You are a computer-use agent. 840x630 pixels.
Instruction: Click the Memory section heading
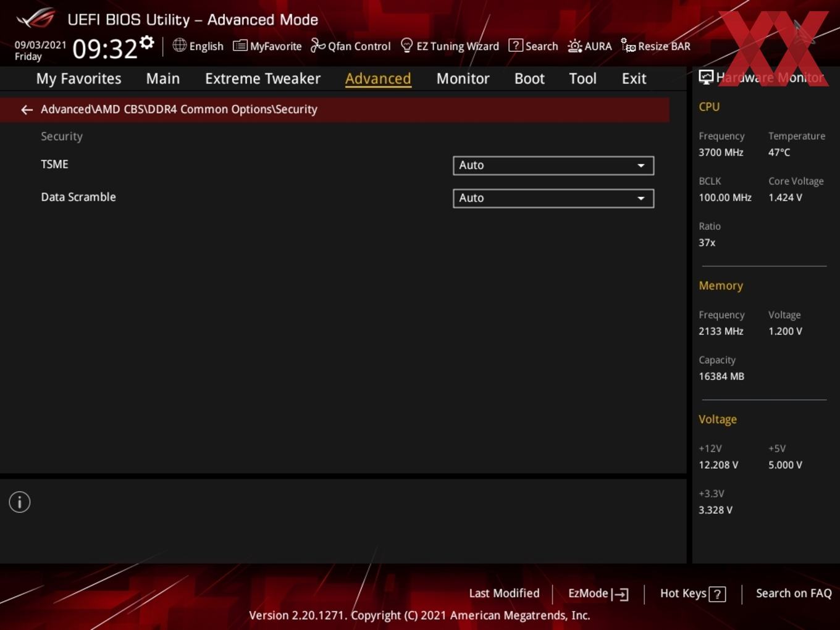click(721, 286)
